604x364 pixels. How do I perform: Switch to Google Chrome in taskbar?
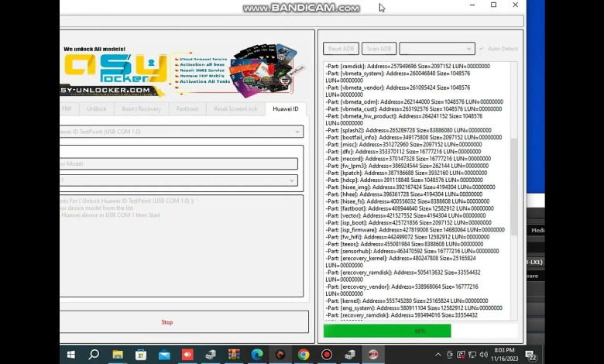pos(304,355)
